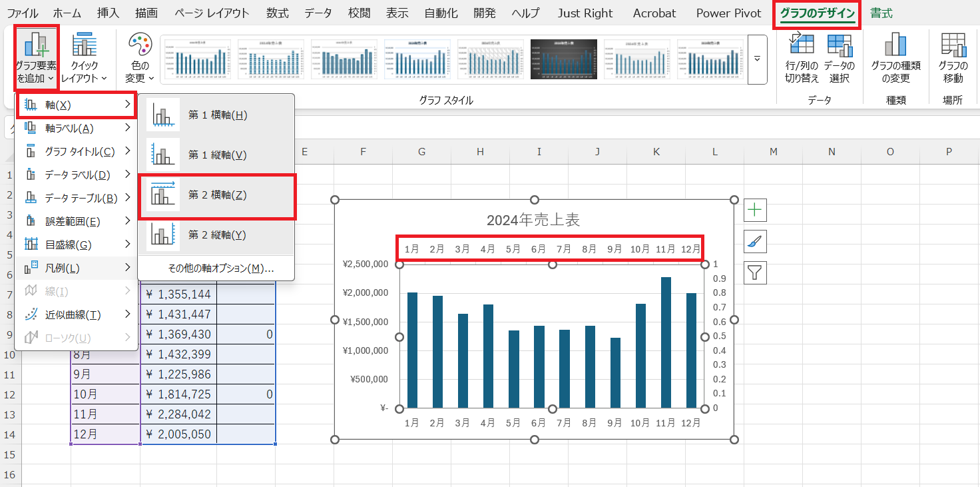
Task: Switch to the ページ レイアウト tab
Action: tap(212, 13)
